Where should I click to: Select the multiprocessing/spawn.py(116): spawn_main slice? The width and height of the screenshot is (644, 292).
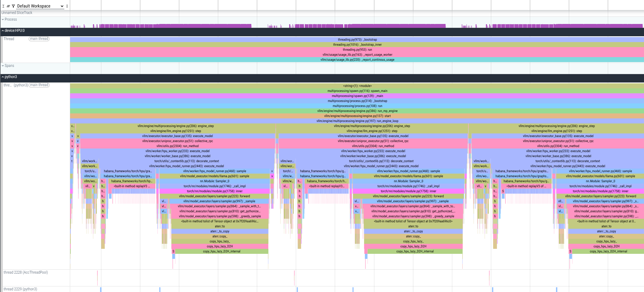[x=357, y=91]
